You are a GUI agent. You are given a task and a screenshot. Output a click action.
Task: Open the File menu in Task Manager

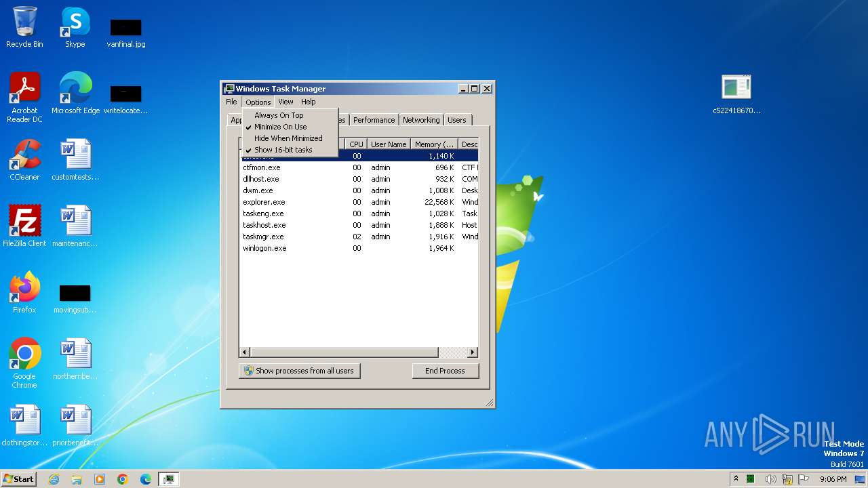tap(231, 102)
